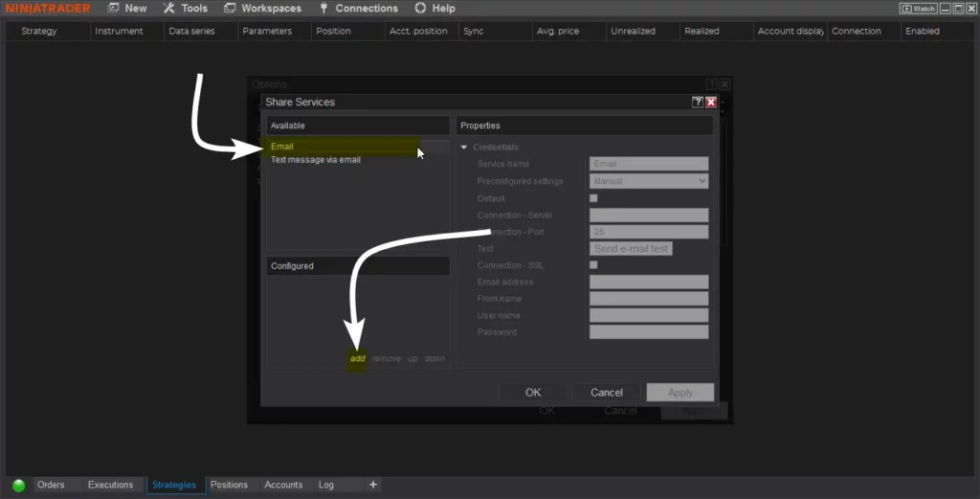The width and height of the screenshot is (980, 499).
Task: Open the Connections menu
Action: (358, 8)
